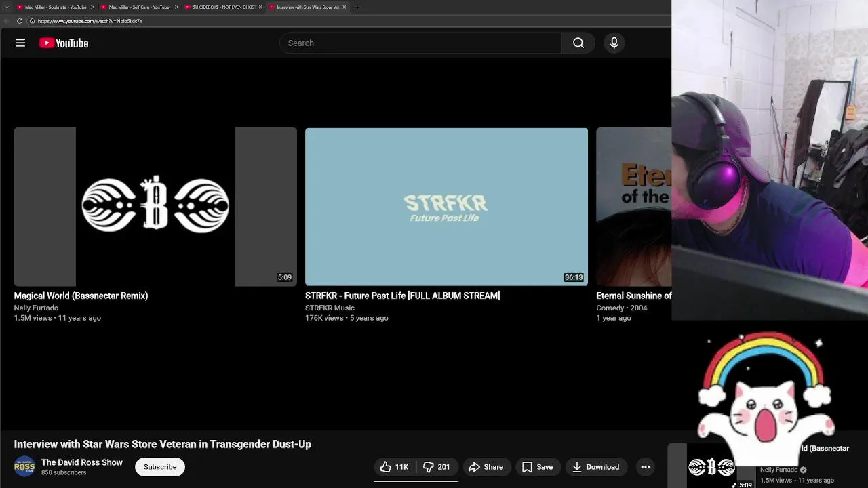This screenshot has height=488, width=868.
Task: Select the video title 'Interview with Star Wars Store Veteran'
Action: click(x=163, y=444)
